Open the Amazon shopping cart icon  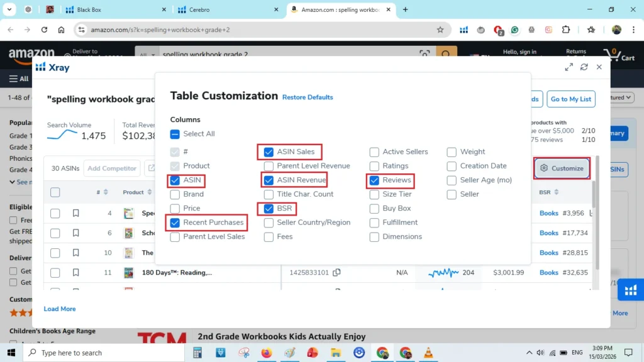tap(613, 55)
